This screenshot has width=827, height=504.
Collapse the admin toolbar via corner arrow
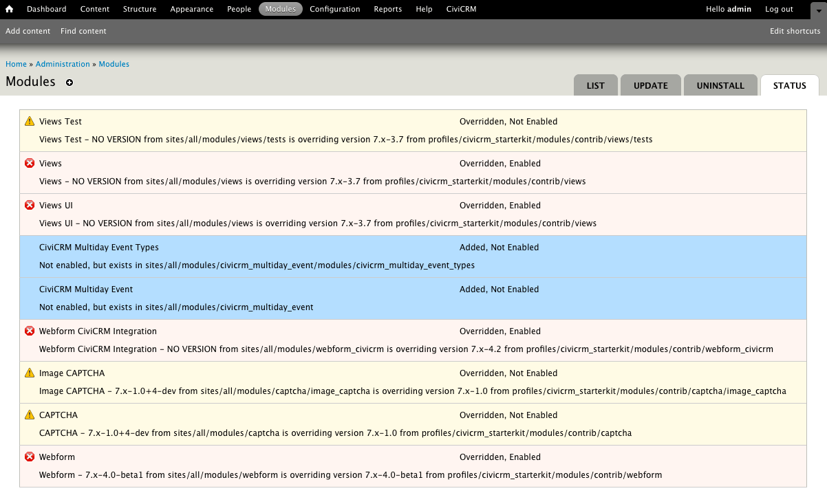[x=818, y=12]
